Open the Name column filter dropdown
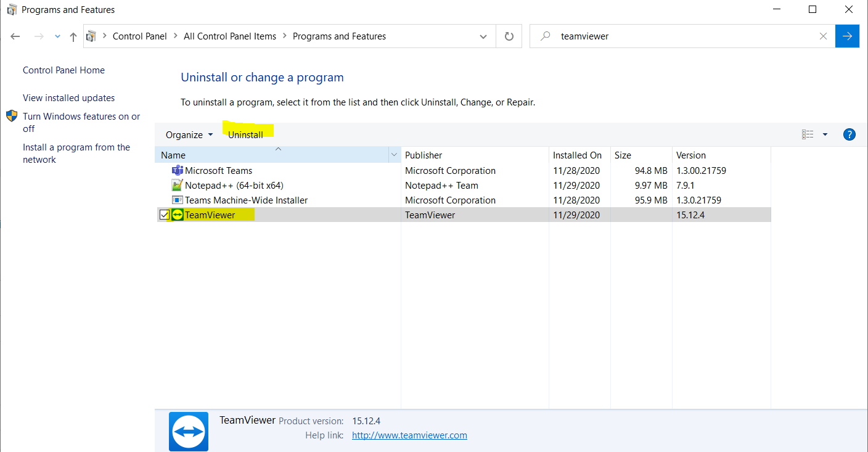The width and height of the screenshot is (868, 452). point(394,155)
